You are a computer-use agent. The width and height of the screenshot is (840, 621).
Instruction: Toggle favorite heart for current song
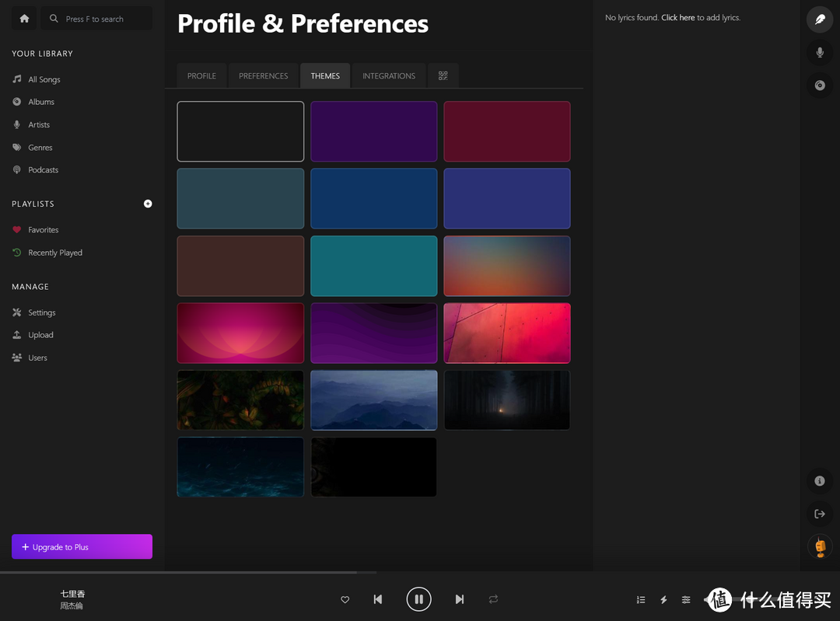click(x=345, y=599)
